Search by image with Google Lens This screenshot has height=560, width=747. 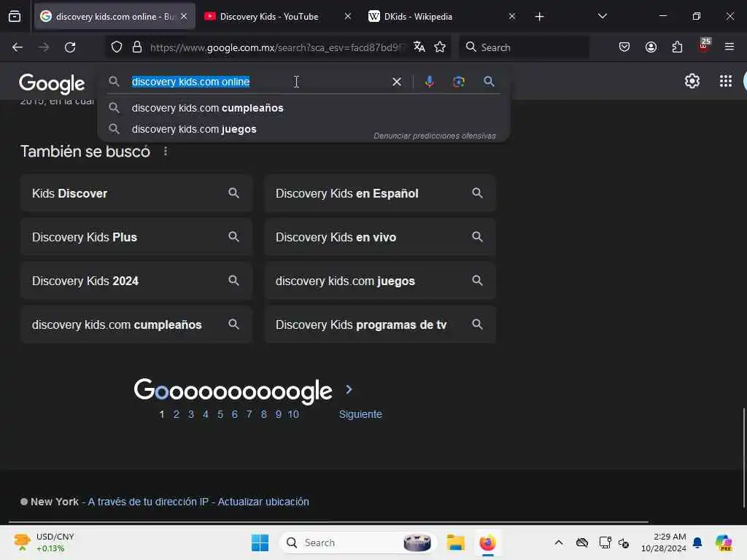click(458, 82)
